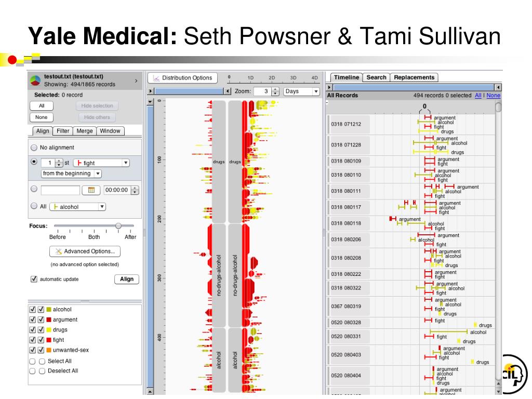Adjust the 00:00:00 time stepper
Viewport: 532px width, 399px height.
click(135, 190)
